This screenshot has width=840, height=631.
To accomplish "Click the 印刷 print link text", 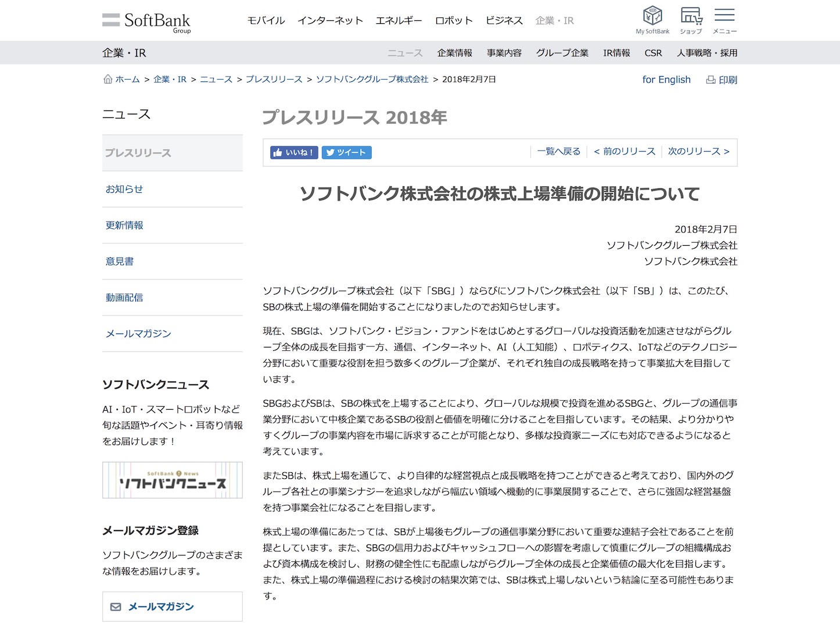I will pyautogui.click(x=728, y=80).
